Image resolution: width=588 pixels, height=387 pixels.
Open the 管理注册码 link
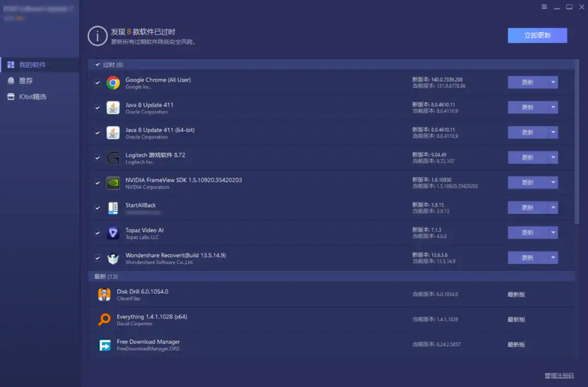559,376
